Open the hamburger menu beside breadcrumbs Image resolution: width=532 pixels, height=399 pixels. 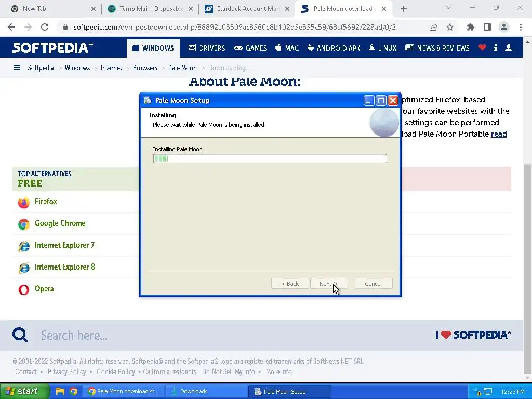coord(17,68)
